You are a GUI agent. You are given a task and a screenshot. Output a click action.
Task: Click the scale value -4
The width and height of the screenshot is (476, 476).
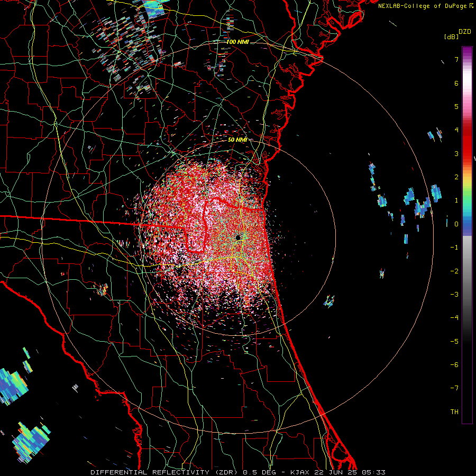tap(454, 318)
